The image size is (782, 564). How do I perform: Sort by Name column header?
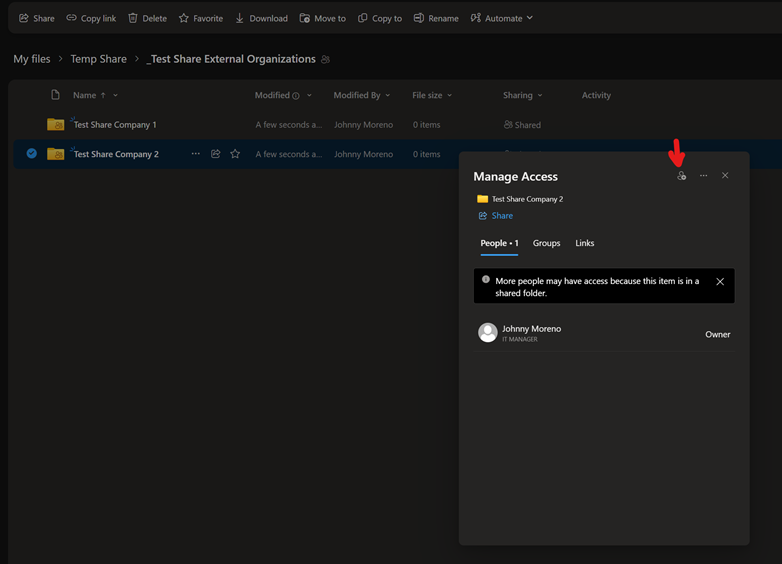pos(85,95)
